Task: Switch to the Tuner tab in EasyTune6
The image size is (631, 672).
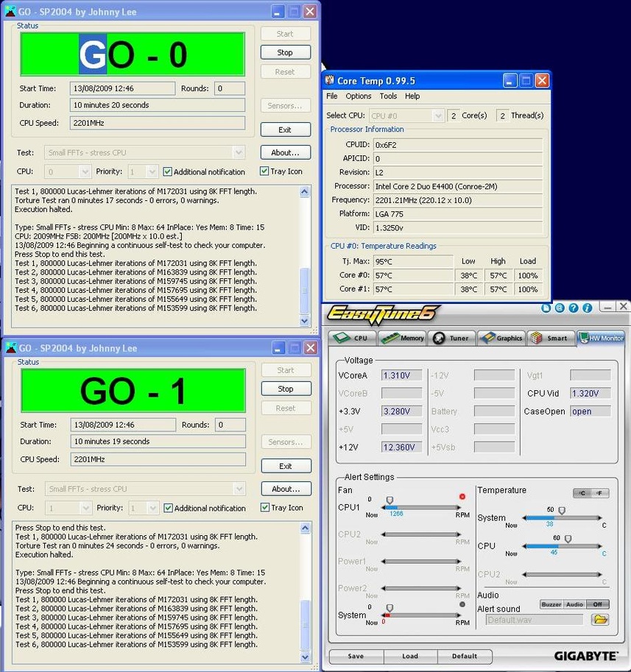Action: coord(451,338)
